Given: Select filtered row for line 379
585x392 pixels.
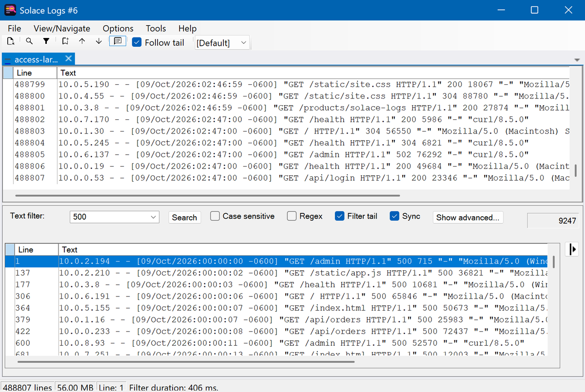Looking at the screenshot, I should (x=276, y=319).
